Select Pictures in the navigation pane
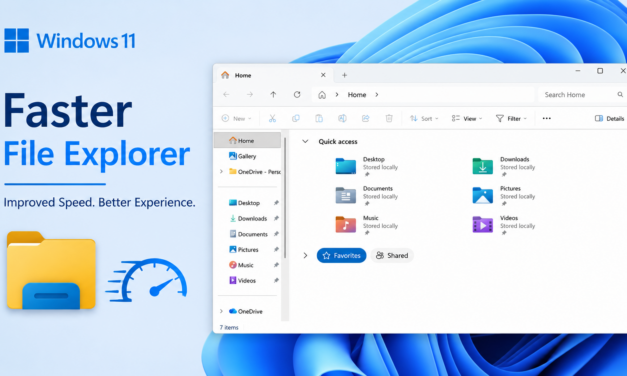Viewport: 627px width, 376px height. coord(244,249)
